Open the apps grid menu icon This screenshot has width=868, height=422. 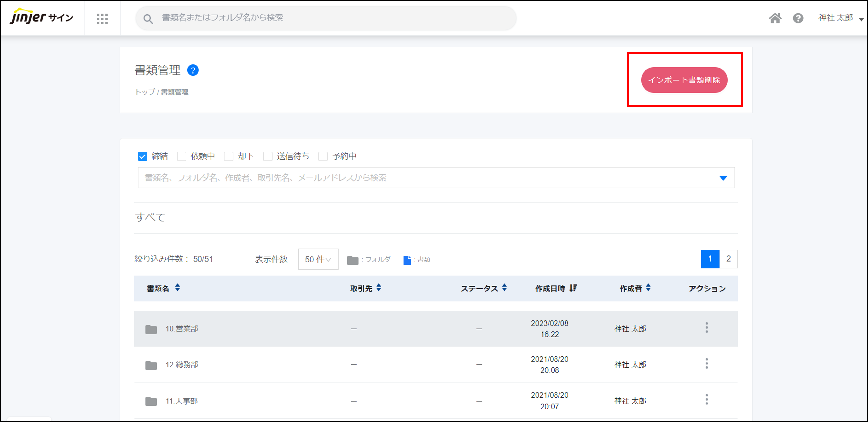tap(102, 19)
